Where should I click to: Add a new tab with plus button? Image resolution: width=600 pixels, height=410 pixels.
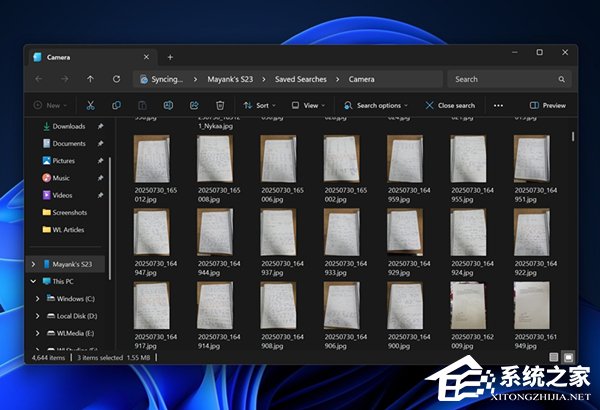point(170,57)
